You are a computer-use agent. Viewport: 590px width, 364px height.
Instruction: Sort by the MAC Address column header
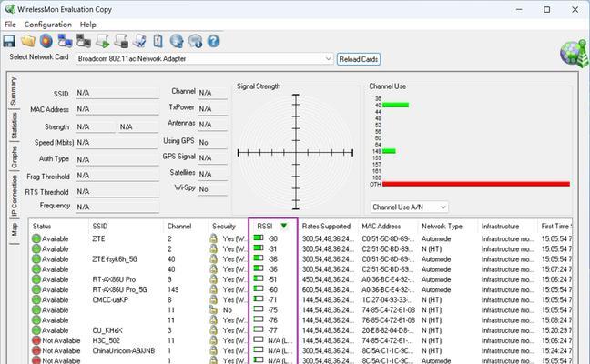coord(388,227)
